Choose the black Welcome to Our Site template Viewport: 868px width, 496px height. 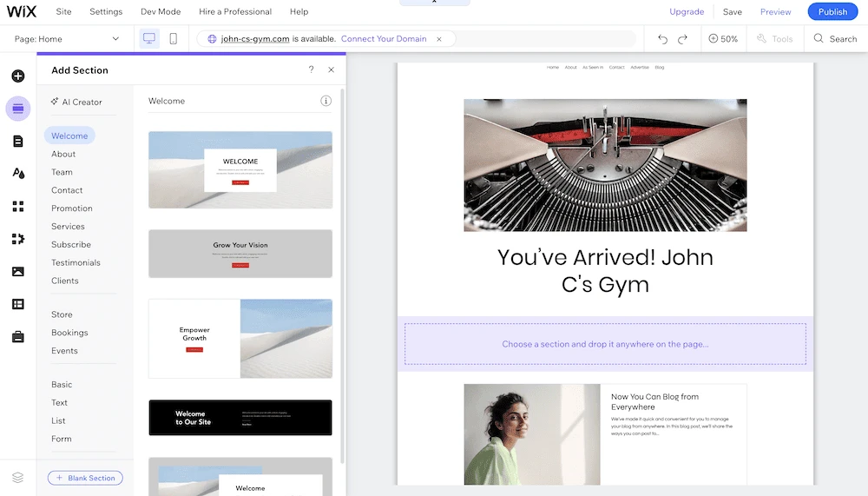pyautogui.click(x=240, y=417)
